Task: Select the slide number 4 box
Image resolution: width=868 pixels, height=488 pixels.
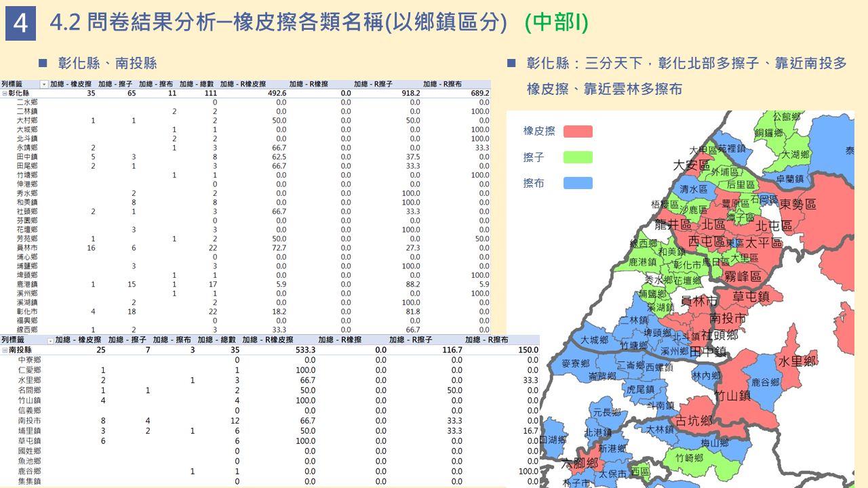Action: click(x=20, y=24)
